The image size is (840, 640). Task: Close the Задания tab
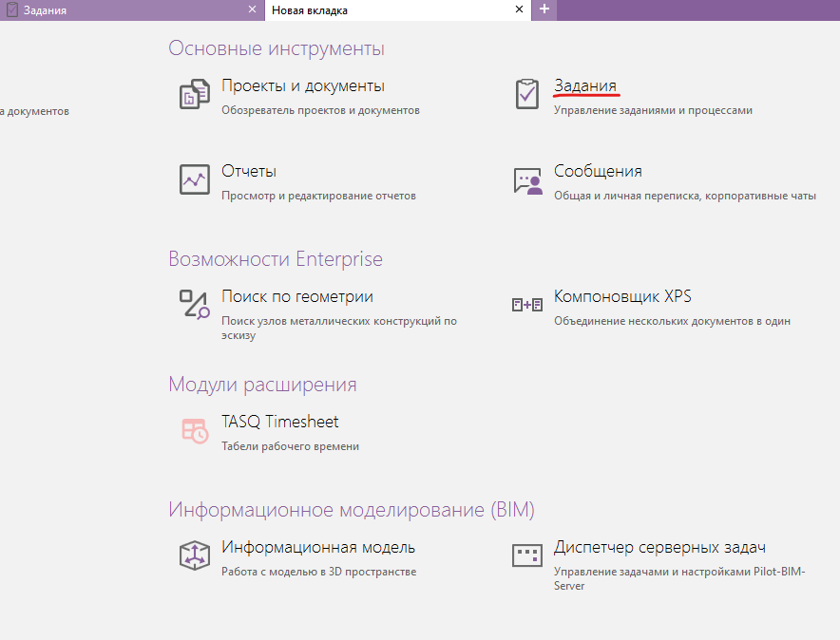coord(252,9)
